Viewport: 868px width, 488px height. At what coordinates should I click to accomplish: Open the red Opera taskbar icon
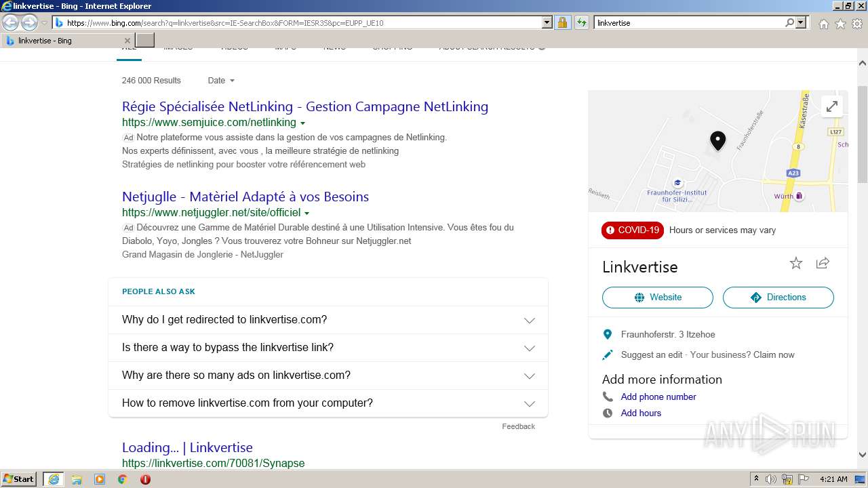click(x=145, y=479)
